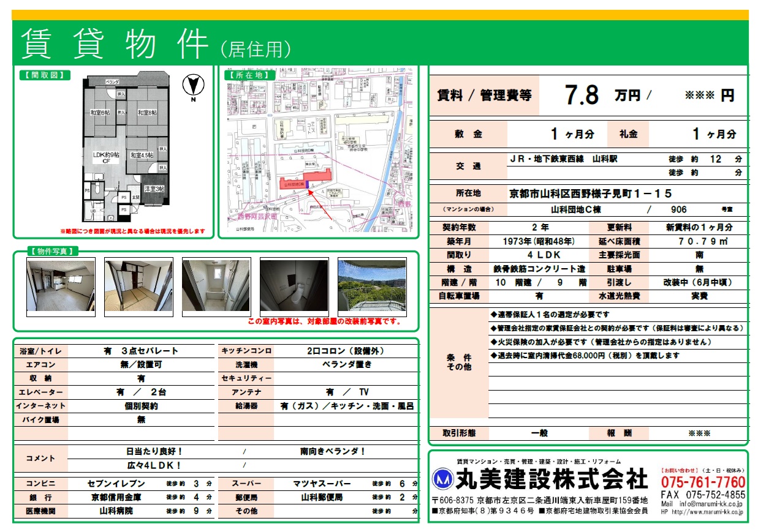The height and width of the screenshot is (532, 758).
Task: Select the address 京都市山科区西野様子見町1－15
Action: tap(591, 193)
